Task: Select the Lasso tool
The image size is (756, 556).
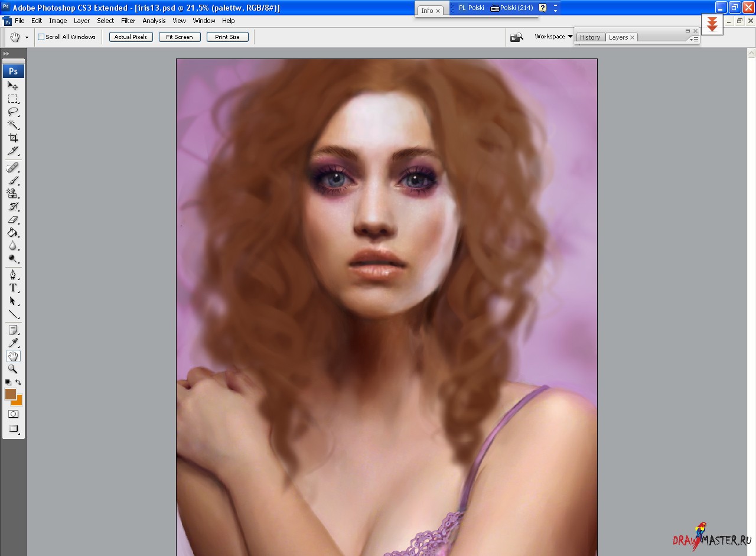Action: point(13,112)
